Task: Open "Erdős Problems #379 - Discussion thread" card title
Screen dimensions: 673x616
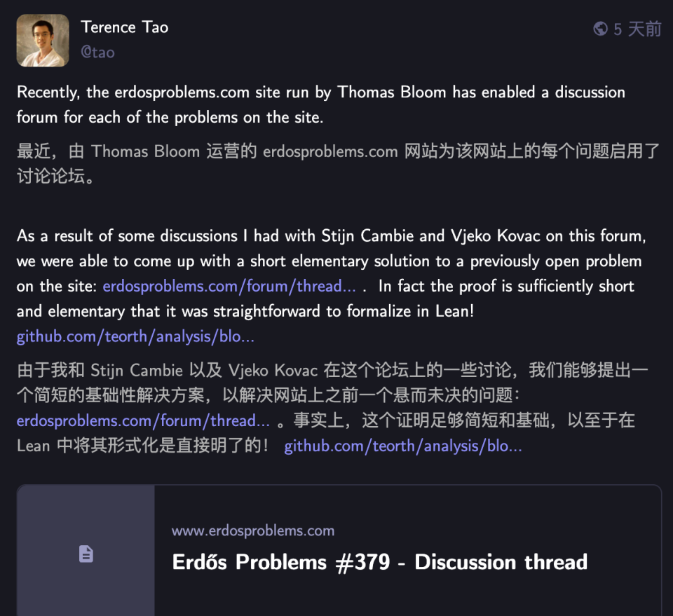Action: click(x=379, y=562)
